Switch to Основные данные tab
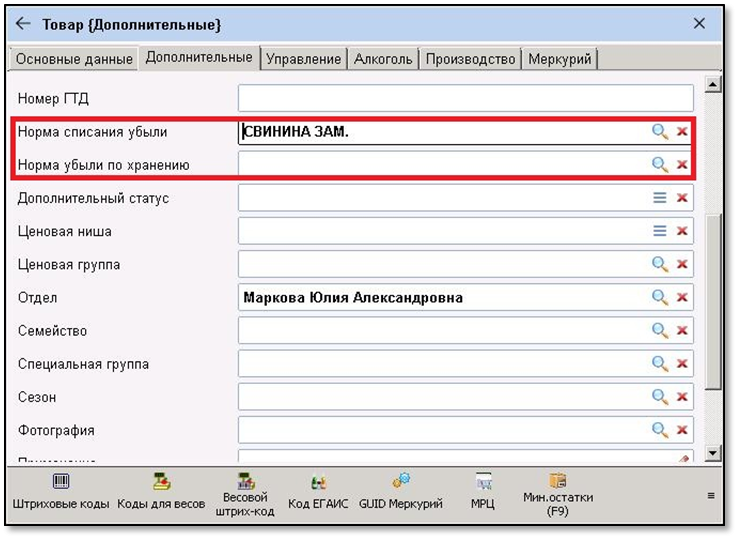This screenshot has height=539, width=738. [74, 59]
